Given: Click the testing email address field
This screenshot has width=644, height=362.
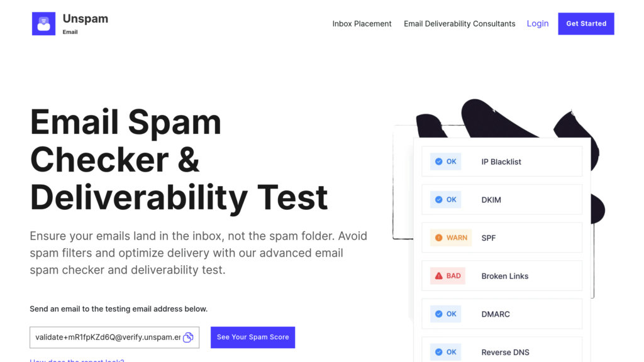Looking at the screenshot, I should [107, 337].
